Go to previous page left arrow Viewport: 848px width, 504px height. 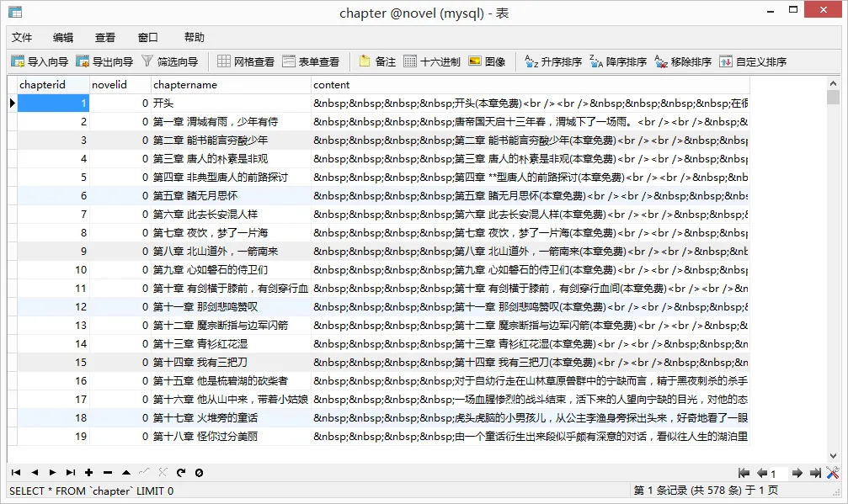762,473
